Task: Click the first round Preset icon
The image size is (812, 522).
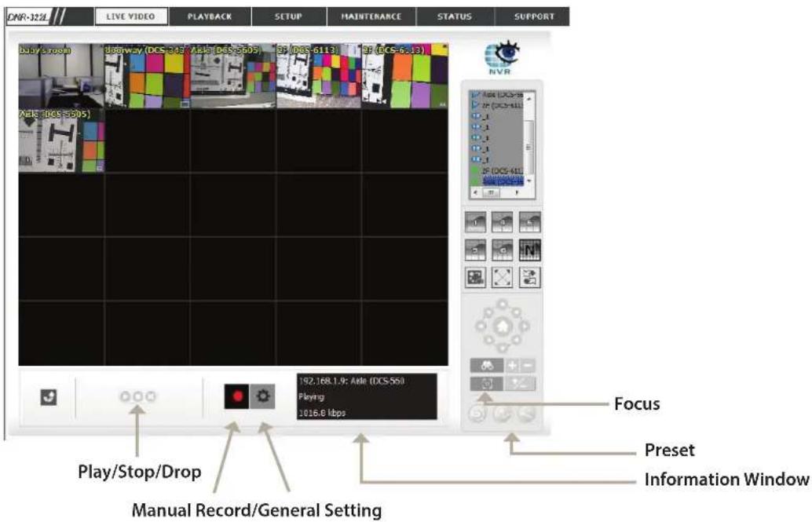Action: pyautogui.click(x=477, y=413)
